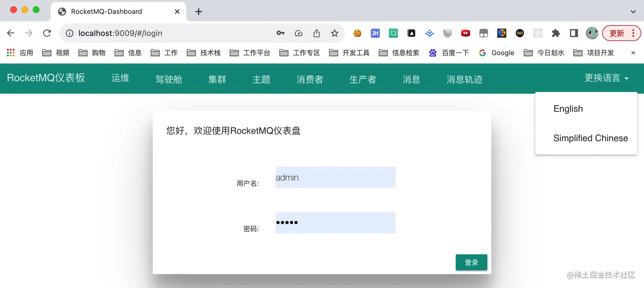Viewport: 644px width, 288px height.
Task: Click the green refresh-arrows extension icon
Action: coord(394,33)
